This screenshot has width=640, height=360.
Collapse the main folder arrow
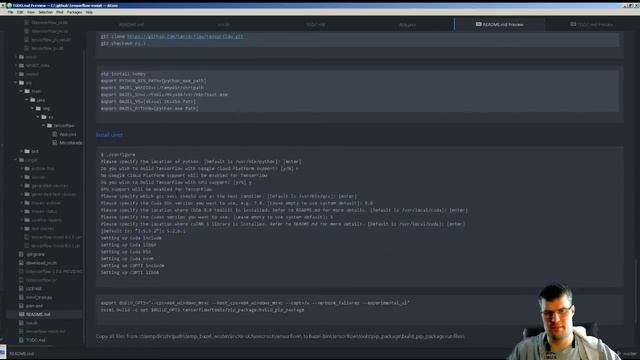pyautogui.click(x=22, y=91)
